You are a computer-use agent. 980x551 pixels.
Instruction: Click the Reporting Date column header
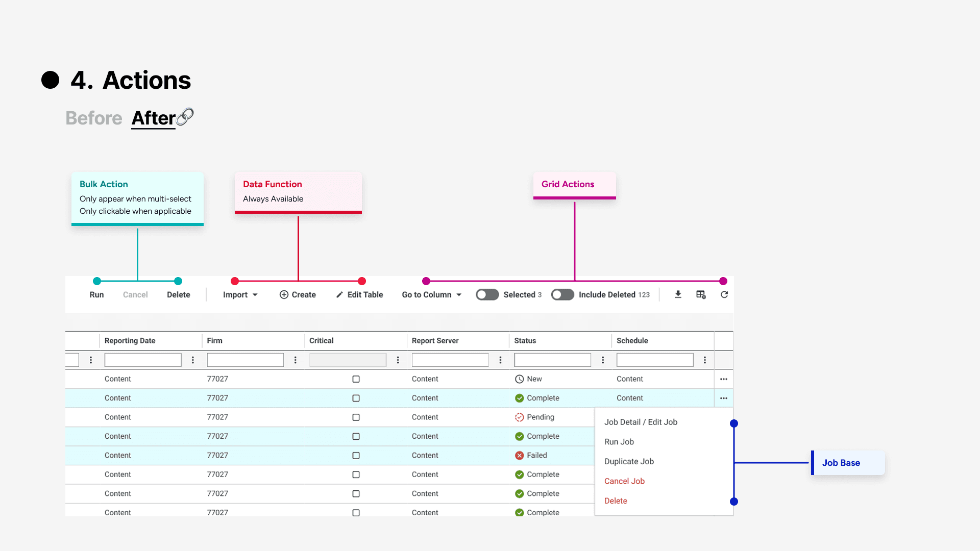click(x=130, y=341)
